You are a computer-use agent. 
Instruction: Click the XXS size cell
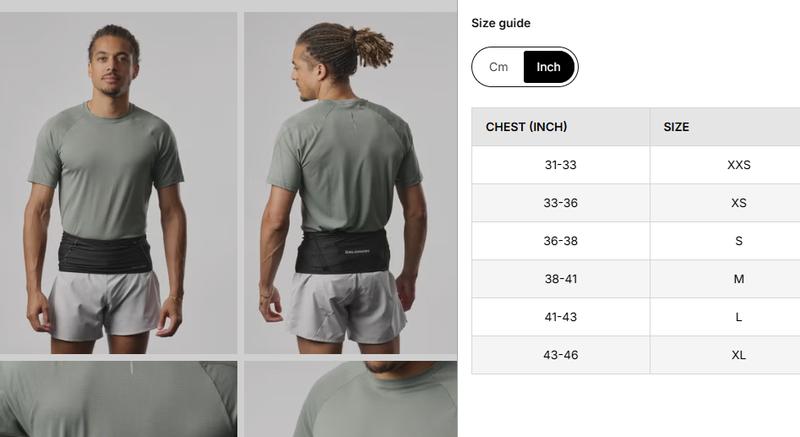[725, 165]
